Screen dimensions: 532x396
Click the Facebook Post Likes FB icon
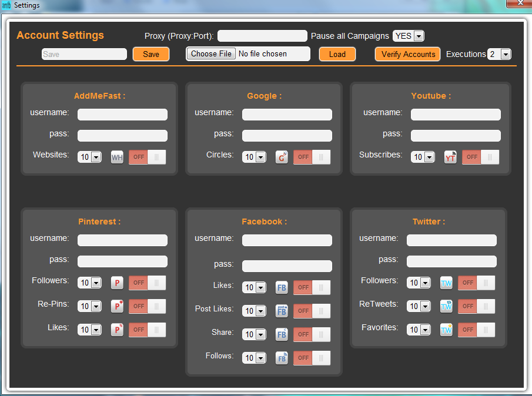(x=282, y=311)
